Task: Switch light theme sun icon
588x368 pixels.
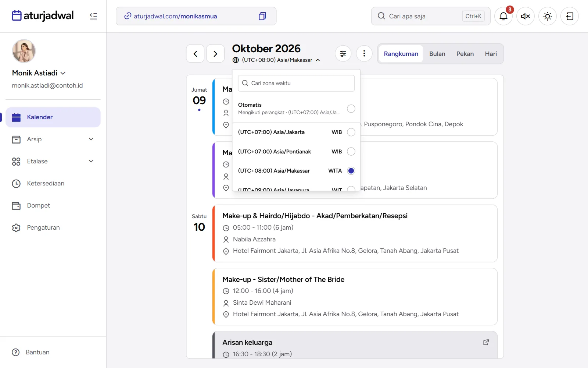Action: click(548, 16)
